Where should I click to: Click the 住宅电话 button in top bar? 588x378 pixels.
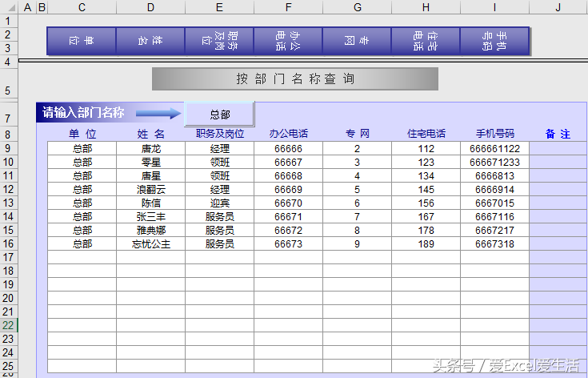coord(426,41)
